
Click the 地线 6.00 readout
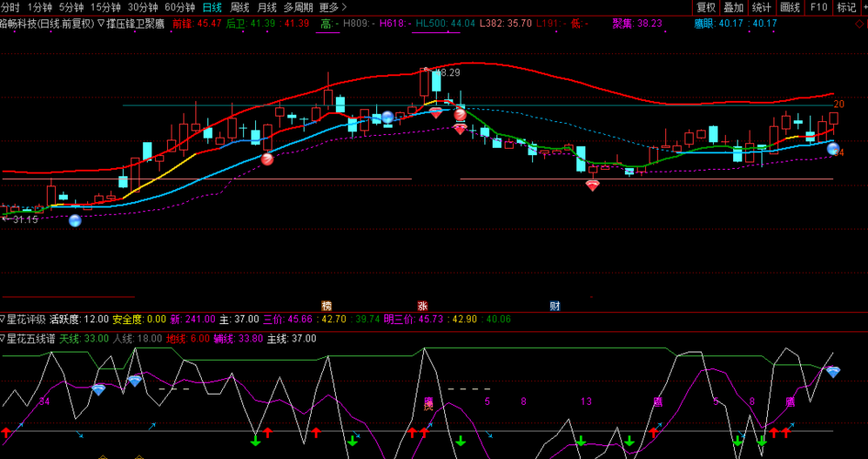pyautogui.click(x=188, y=339)
